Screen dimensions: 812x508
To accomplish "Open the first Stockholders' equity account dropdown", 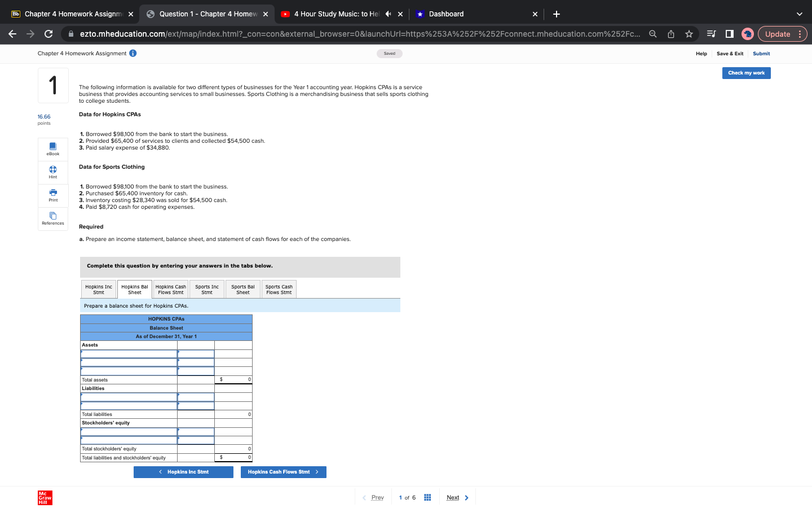I will click(129, 432).
